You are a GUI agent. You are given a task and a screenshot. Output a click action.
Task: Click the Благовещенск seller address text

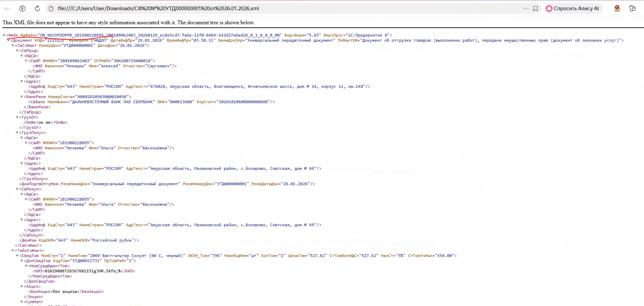[x=257, y=86]
